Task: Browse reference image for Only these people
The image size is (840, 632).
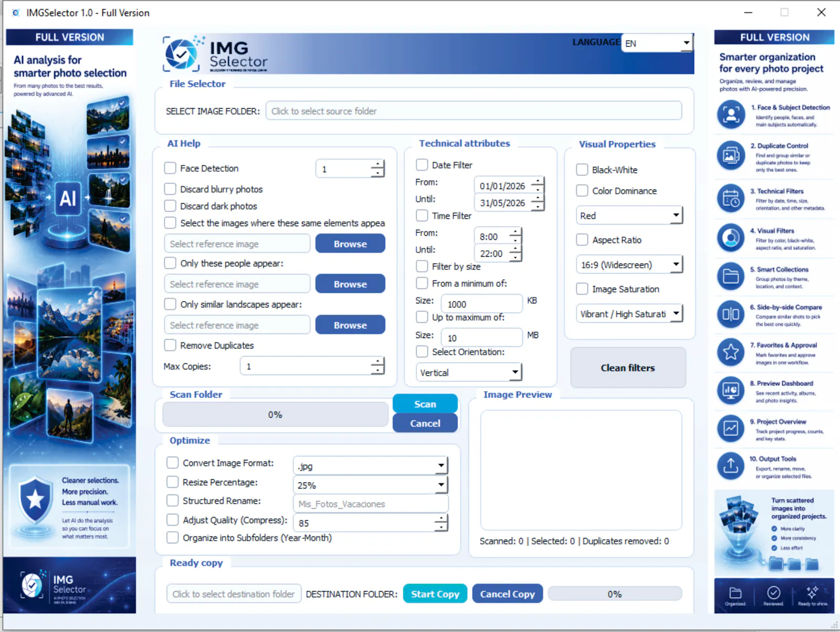Action: coord(350,284)
